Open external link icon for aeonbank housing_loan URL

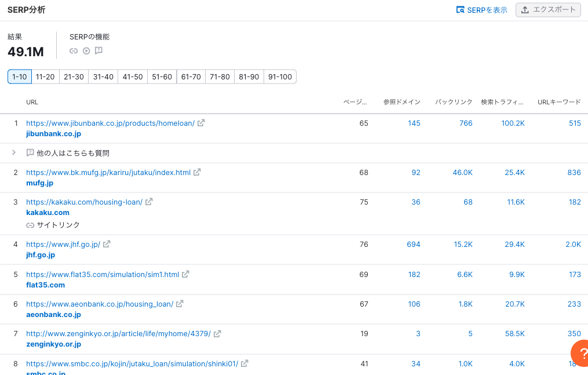[x=180, y=304]
